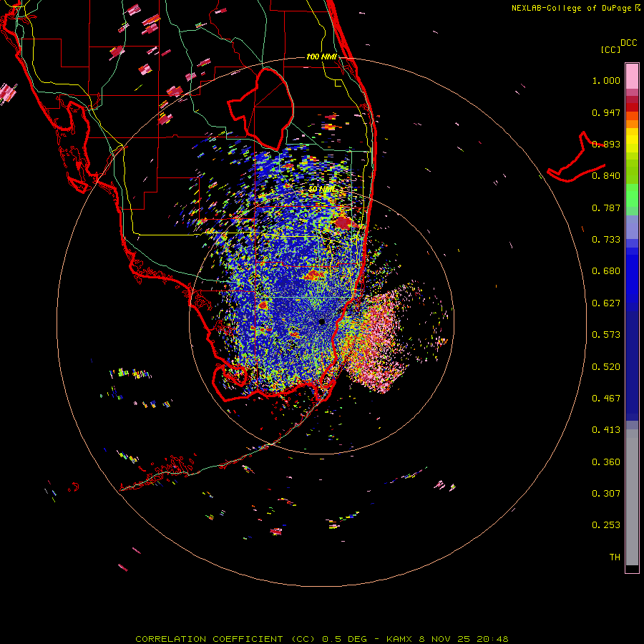Click the 0.787 color scale value
644x644 pixels.
pos(606,208)
